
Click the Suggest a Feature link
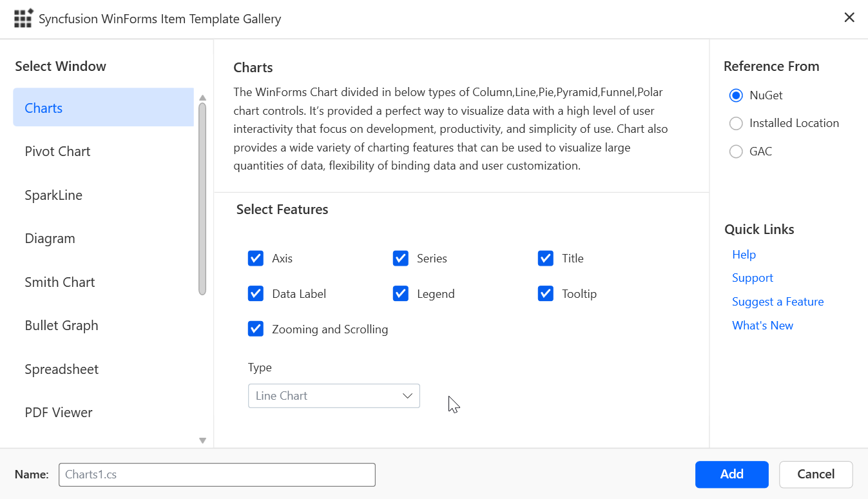[x=778, y=301]
